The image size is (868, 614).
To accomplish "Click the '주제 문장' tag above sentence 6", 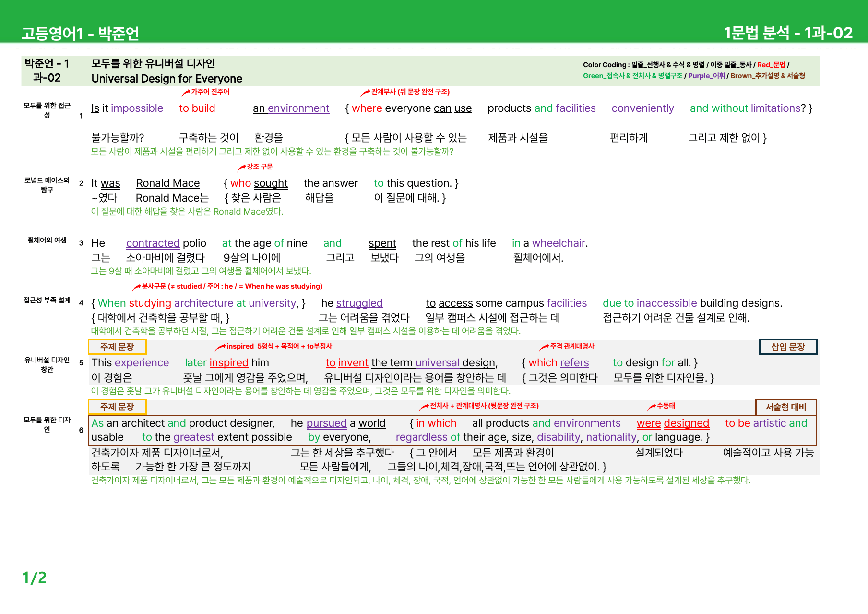I will click(x=117, y=407).
